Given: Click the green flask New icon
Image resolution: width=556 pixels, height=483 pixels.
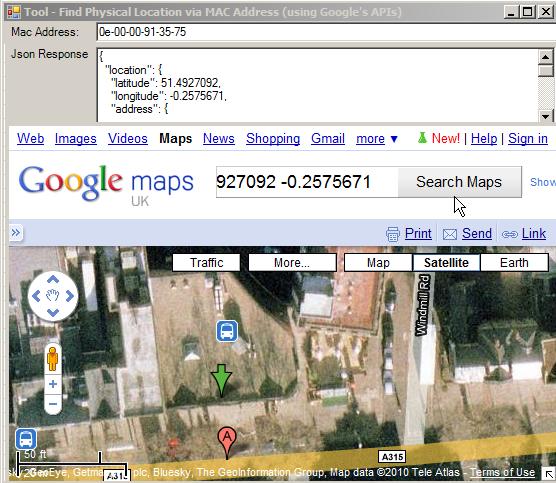Looking at the screenshot, I should coord(422,138).
